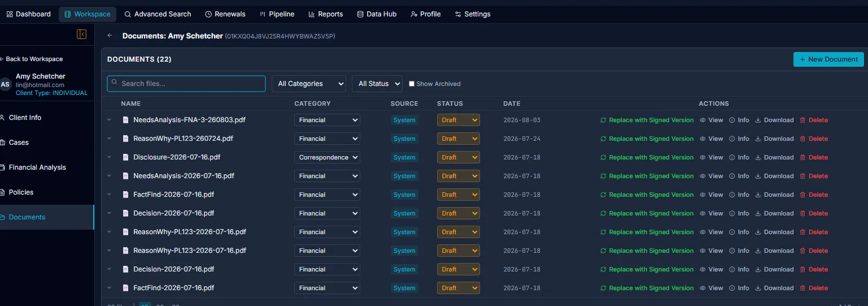Viewport: 868px width, 306px height.
Task: Click the date 2026-08-03
Action: tap(522, 120)
